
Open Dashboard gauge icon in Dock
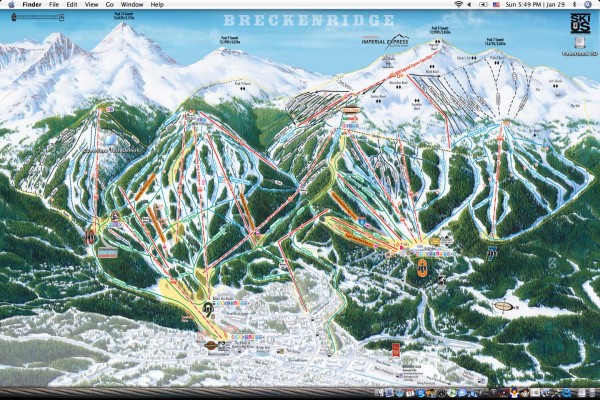[442, 393]
